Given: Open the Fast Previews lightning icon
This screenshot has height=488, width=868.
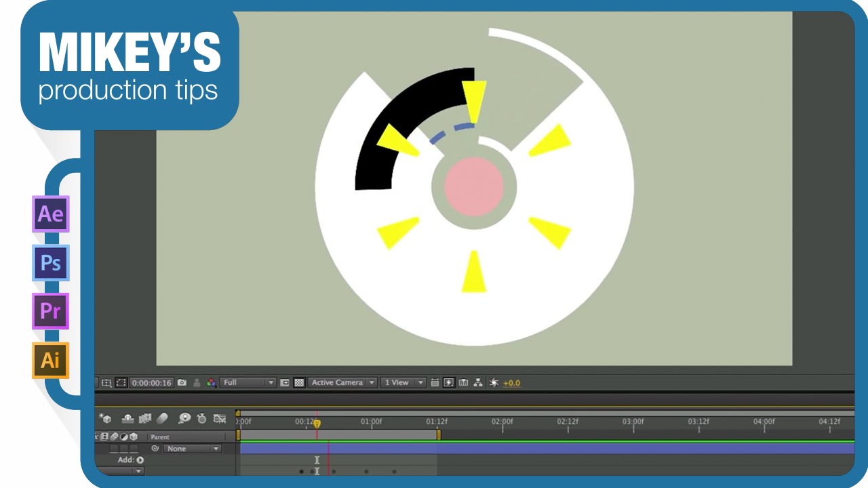Looking at the screenshot, I should (x=448, y=383).
